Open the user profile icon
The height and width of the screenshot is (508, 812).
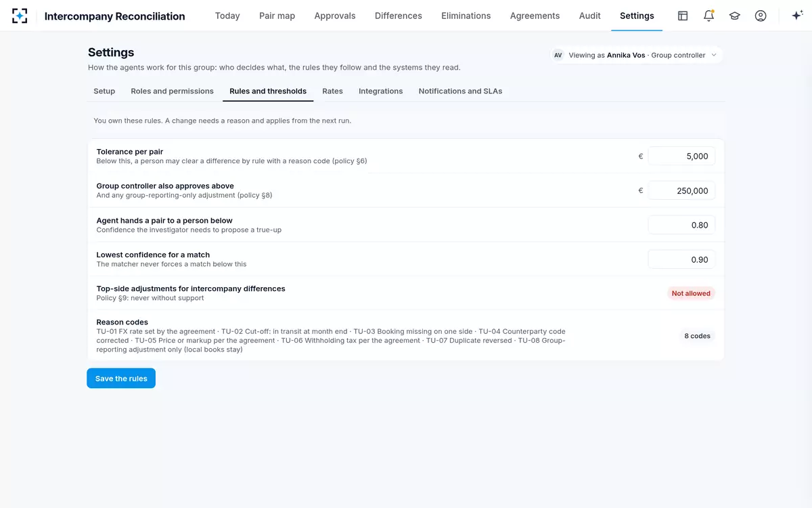761,16
